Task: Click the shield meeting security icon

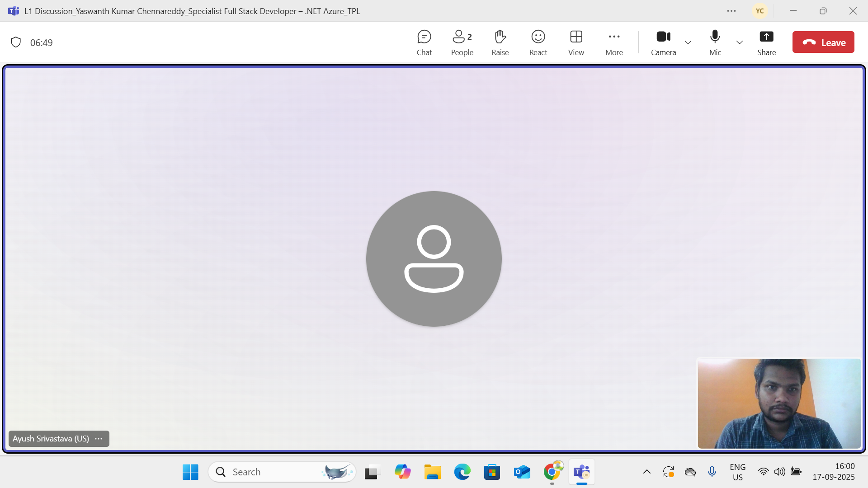Action: [x=16, y=42]
